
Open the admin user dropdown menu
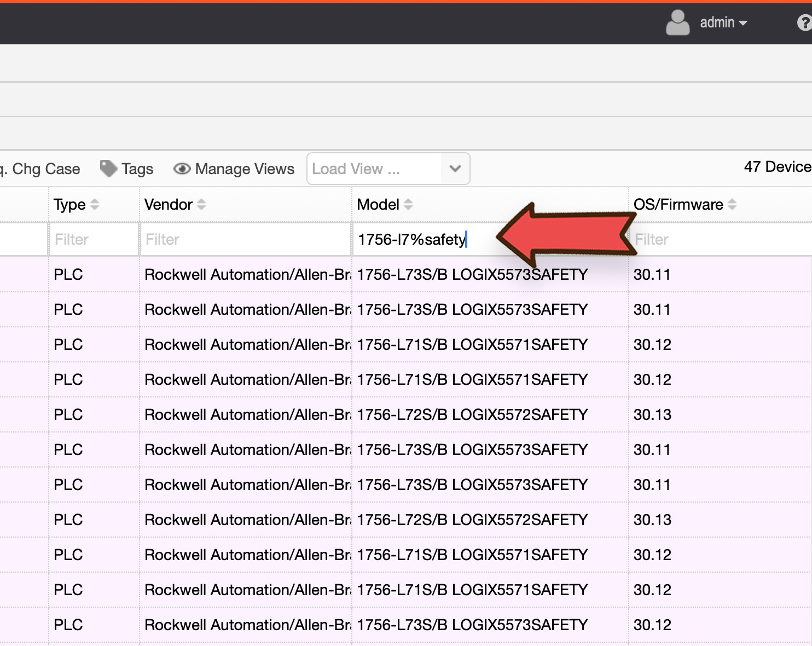(723, 22)
